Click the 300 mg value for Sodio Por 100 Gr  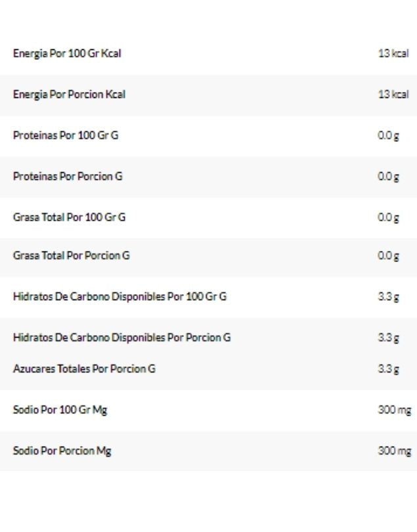point(393,410)
